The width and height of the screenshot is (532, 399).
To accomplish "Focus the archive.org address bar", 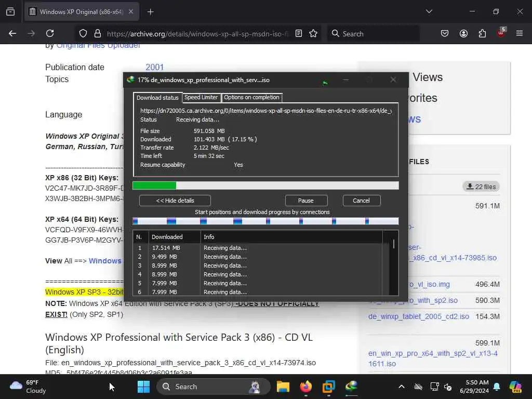I will 198,34.
